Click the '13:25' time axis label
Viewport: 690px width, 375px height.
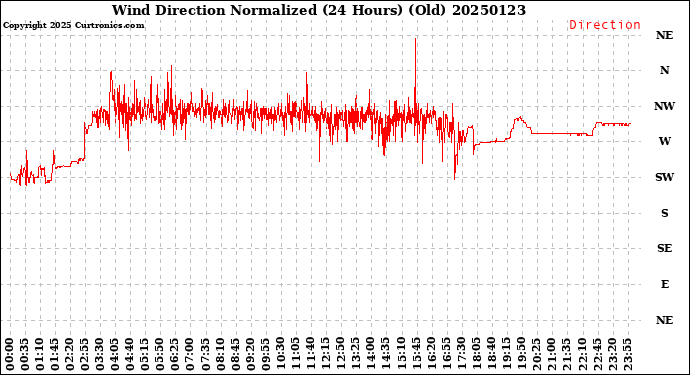(x=356, y=354)
